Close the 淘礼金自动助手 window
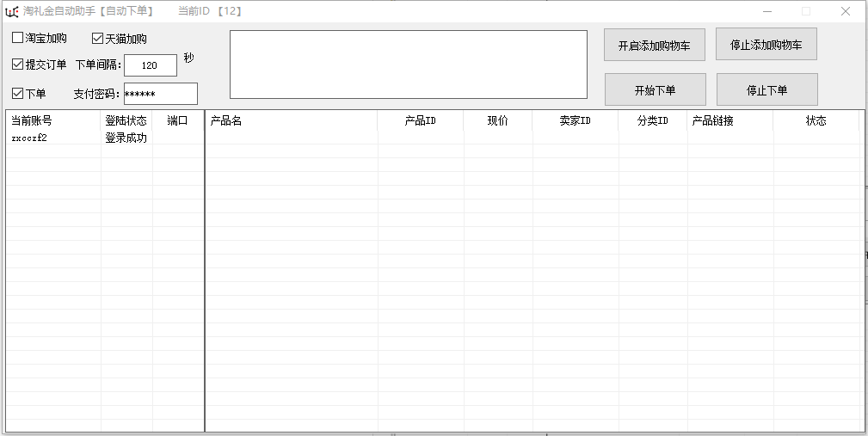The image size is (868, 436). pyautogui.click(x=846, y=11)
